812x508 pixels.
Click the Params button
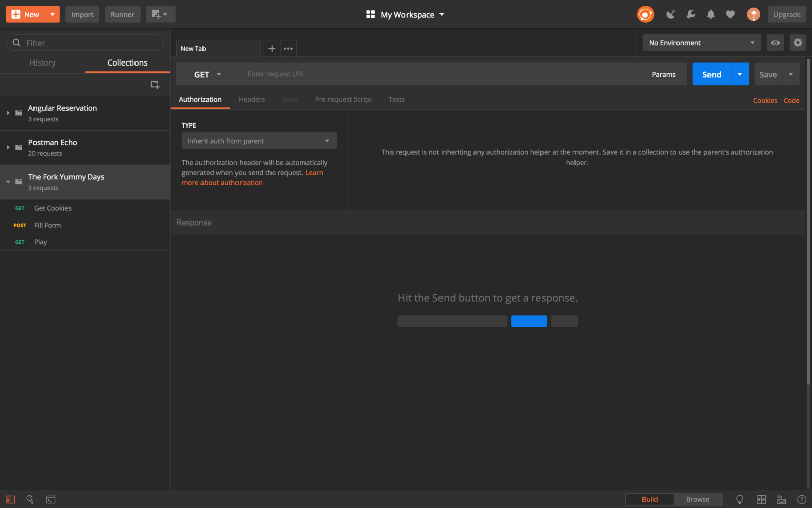click(x=664, y=74)
